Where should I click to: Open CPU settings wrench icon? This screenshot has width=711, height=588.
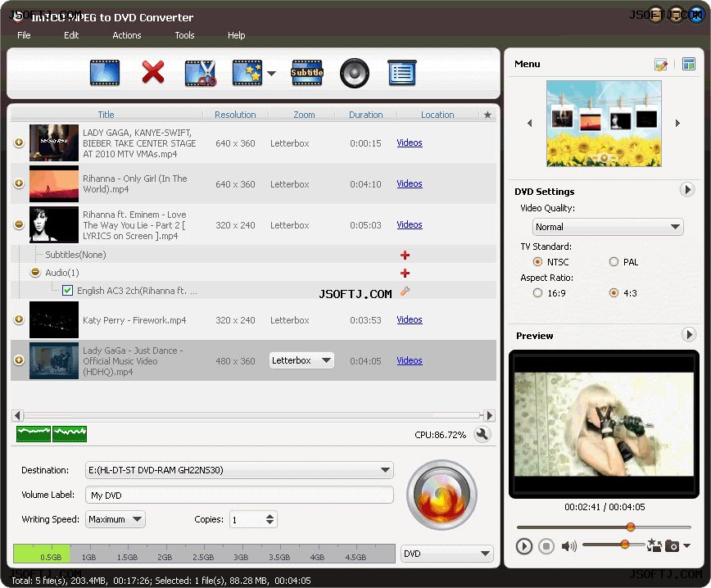point(482,434)
